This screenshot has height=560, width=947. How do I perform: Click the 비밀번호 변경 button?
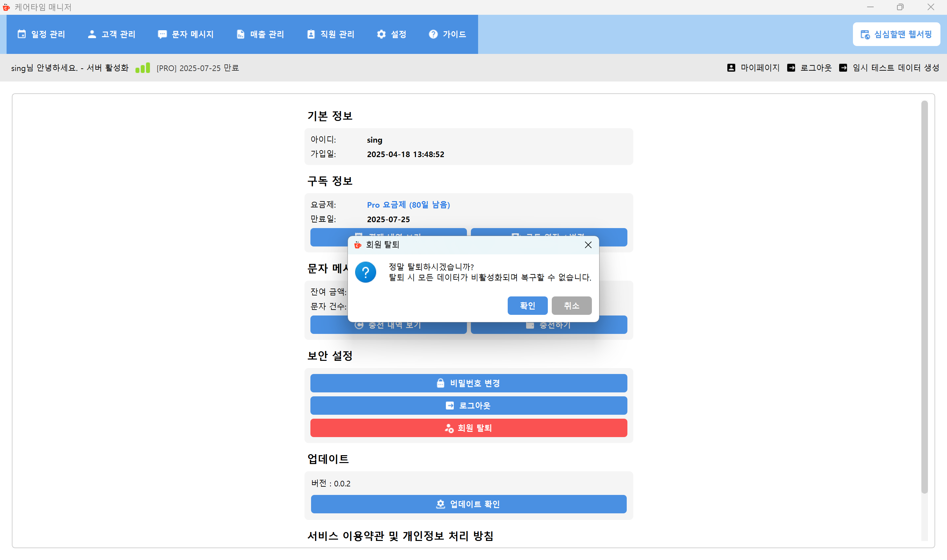(x=468, y=383)
